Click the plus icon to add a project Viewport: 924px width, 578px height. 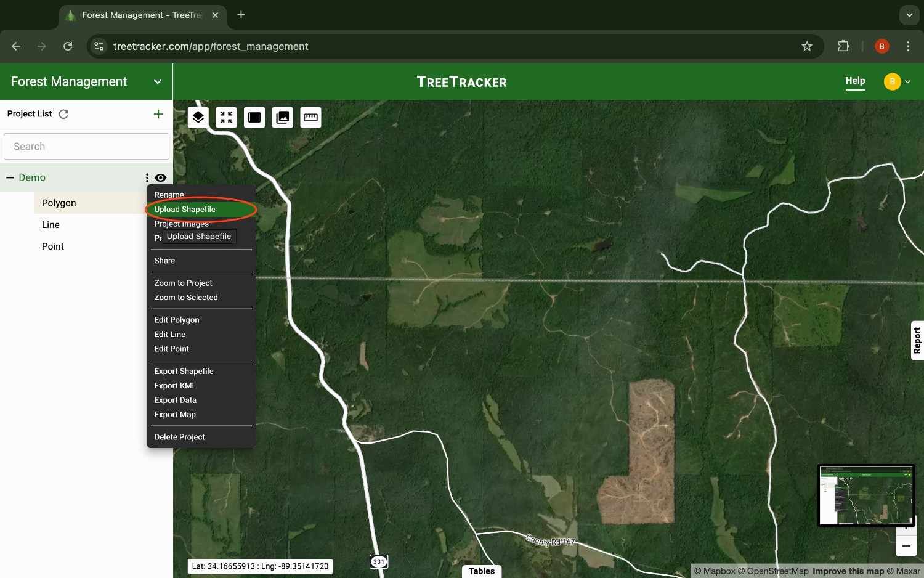coord(158,114)
